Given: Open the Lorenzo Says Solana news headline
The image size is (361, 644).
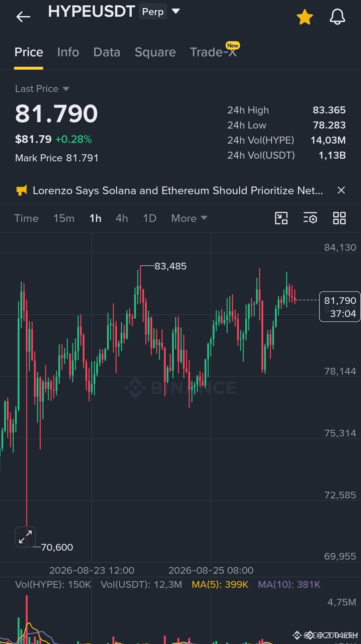Looking at the screenshot, I should [178, 190].
